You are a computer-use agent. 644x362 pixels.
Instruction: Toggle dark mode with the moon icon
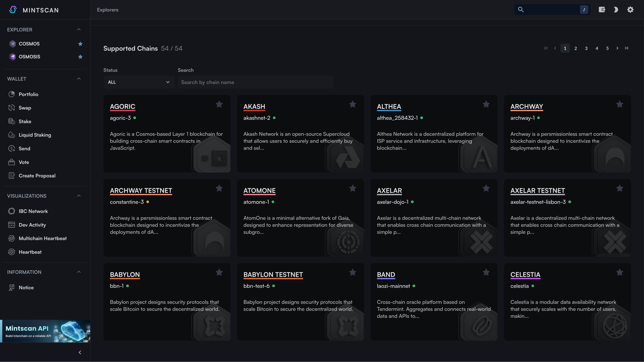pos(616,10)
